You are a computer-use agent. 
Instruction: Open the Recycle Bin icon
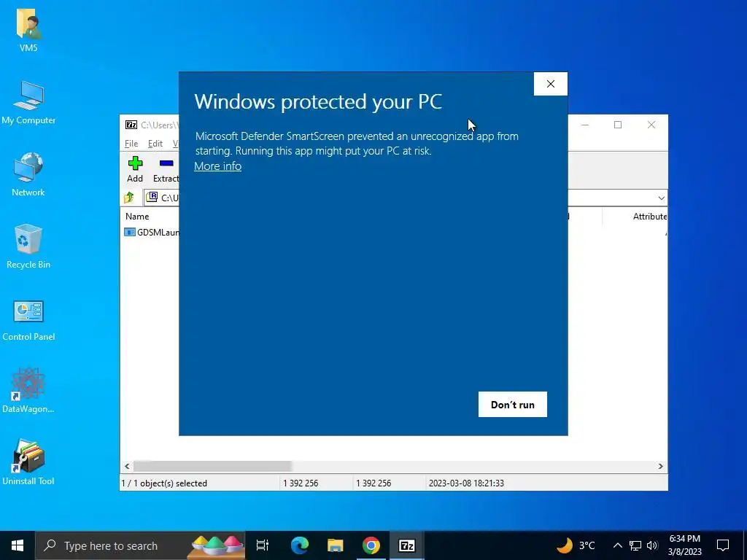coord(28,247)
